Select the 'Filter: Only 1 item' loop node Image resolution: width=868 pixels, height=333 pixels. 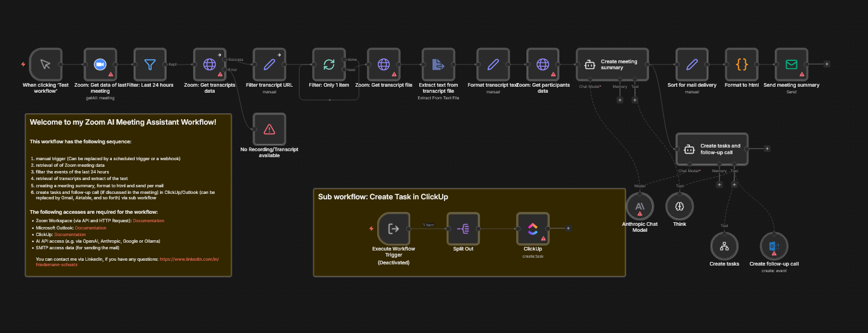(x=328, y=64)
